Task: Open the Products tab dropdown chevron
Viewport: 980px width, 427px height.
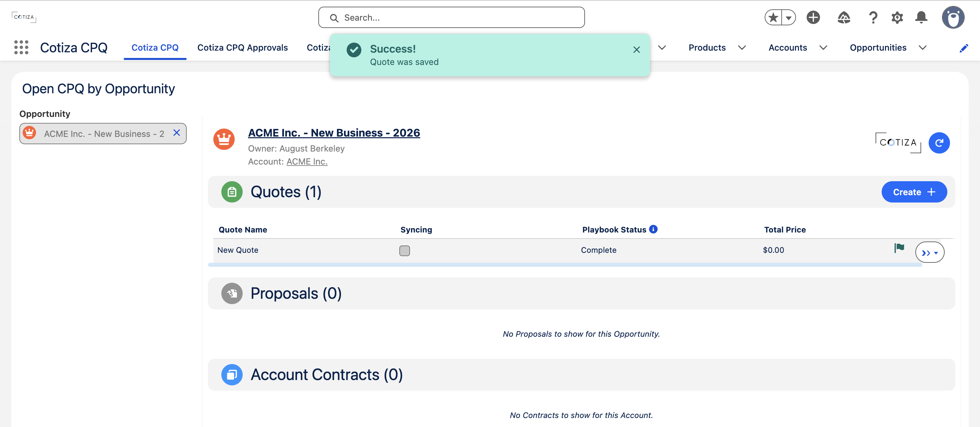Action: [x=741, y=48]
